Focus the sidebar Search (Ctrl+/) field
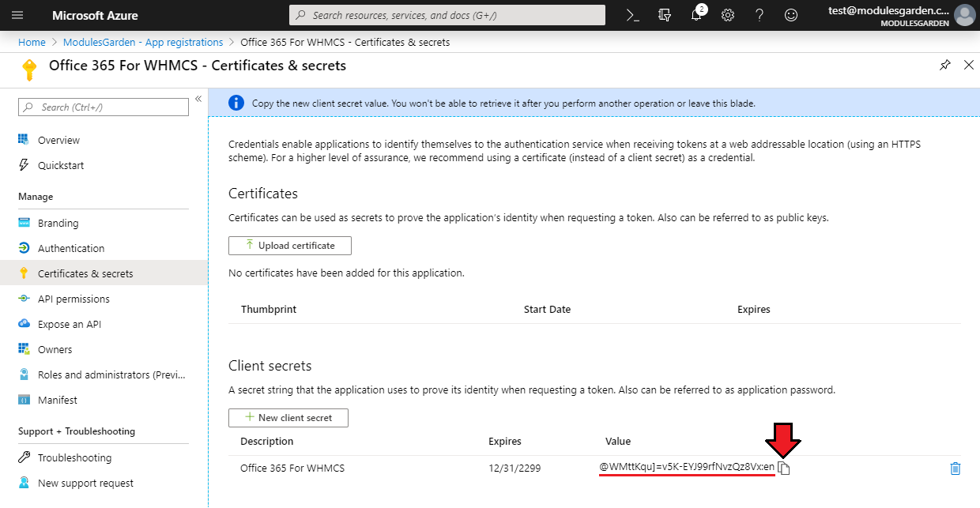 (104, 107)
